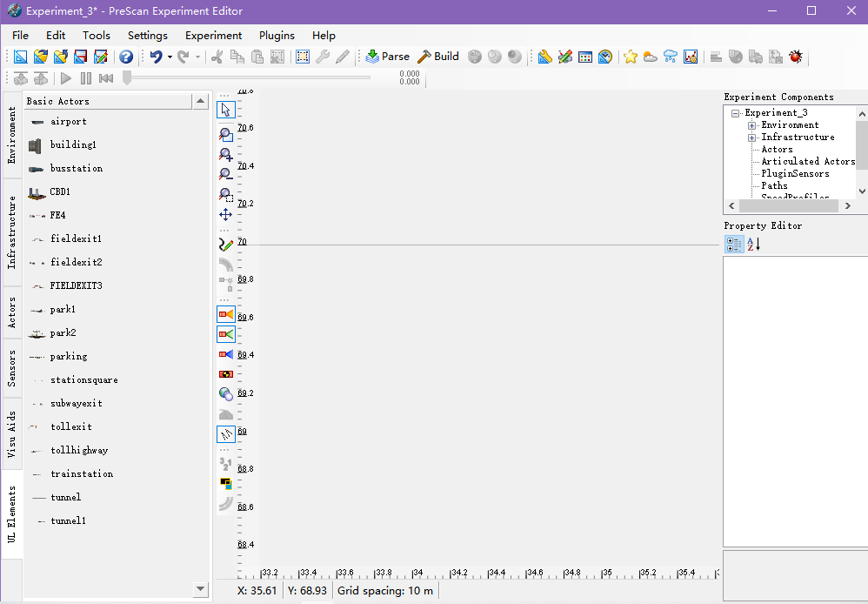Click the zoom to area magnifier tool

(x=226, y=194)
